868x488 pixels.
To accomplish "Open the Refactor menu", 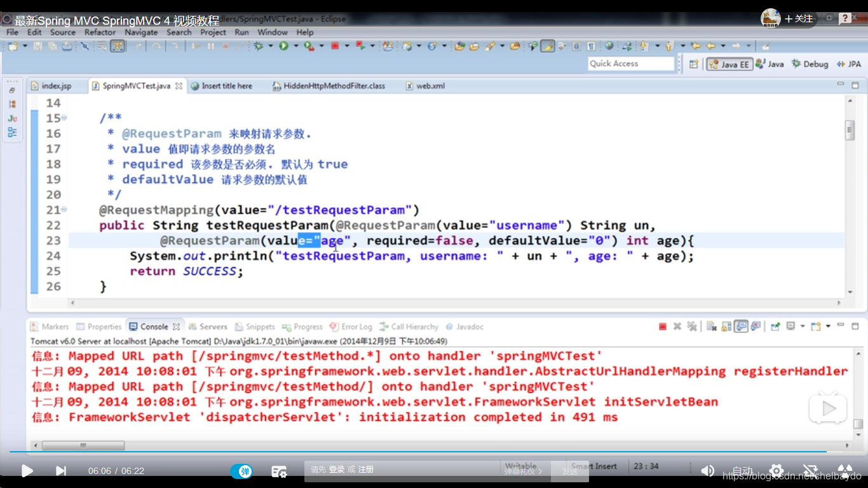I will pyautogui.click(x=100, y=32).
